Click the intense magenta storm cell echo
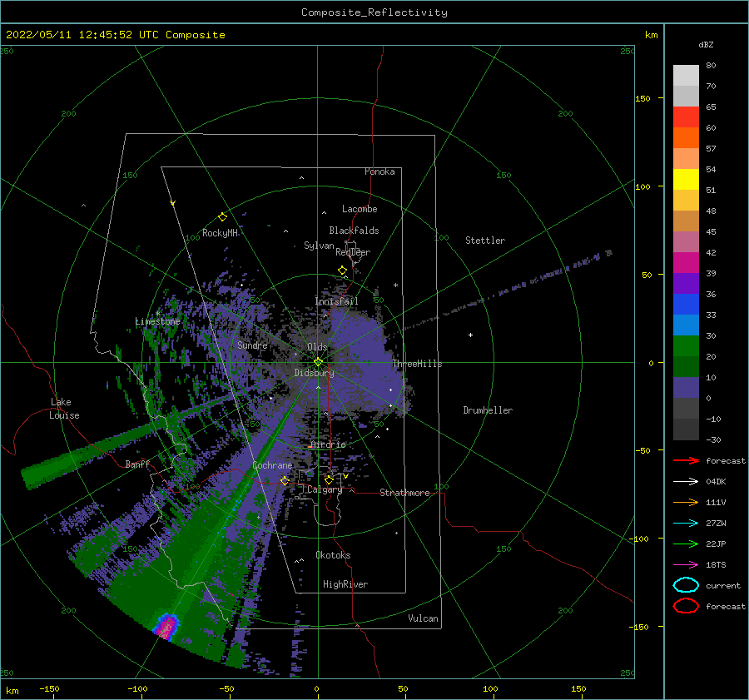The image size is (749, 700). [x=166, y=627]
